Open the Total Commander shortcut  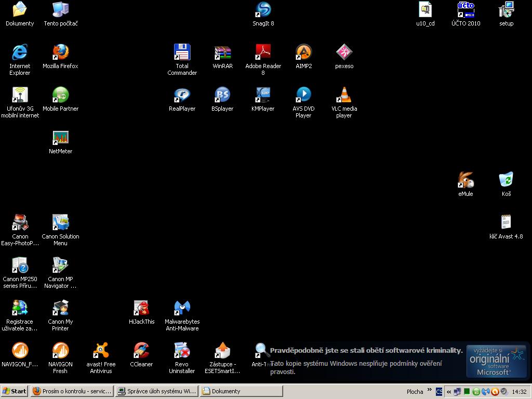(182, 52)
